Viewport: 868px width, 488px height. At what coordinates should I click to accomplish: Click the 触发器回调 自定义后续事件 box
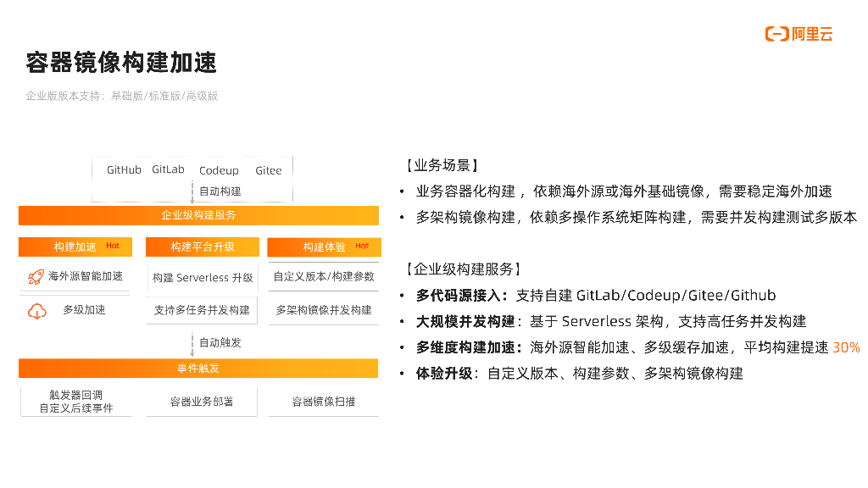(75, 402)
